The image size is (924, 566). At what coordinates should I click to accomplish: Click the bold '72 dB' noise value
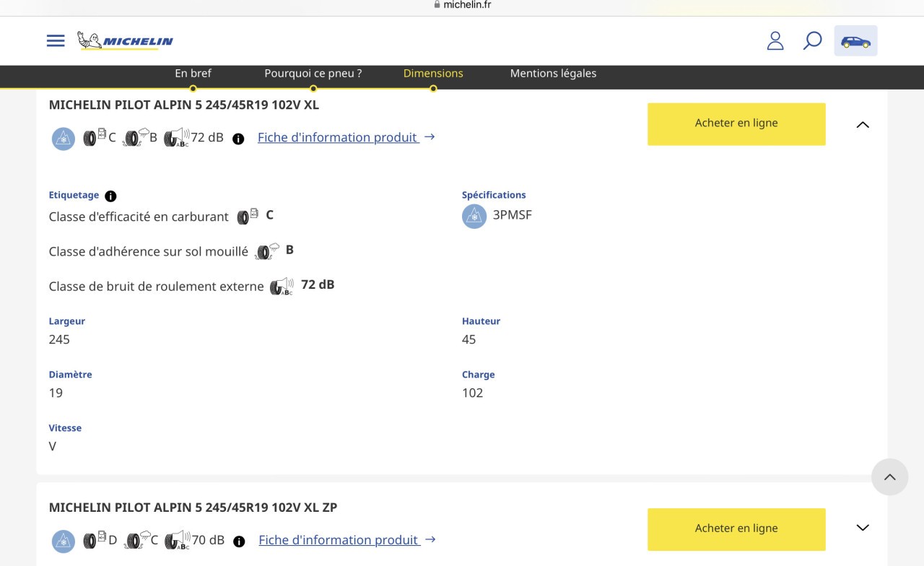point(318,284)
